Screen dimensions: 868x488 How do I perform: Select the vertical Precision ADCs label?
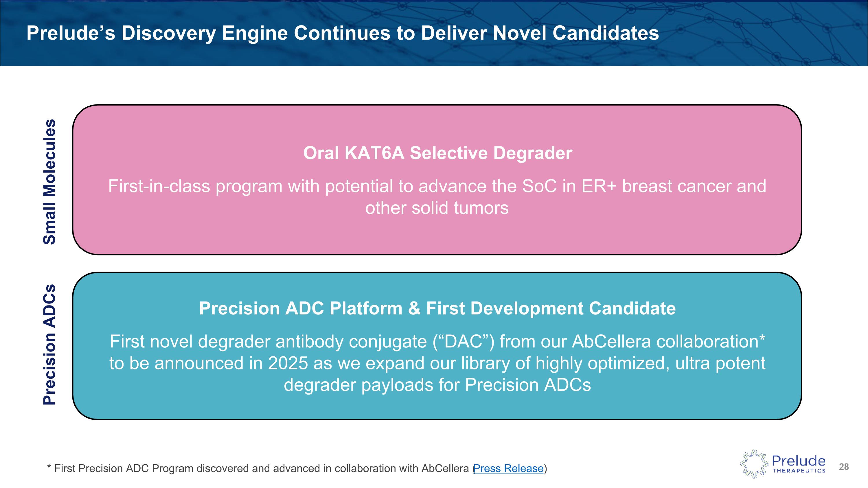[x=49, y=344]
